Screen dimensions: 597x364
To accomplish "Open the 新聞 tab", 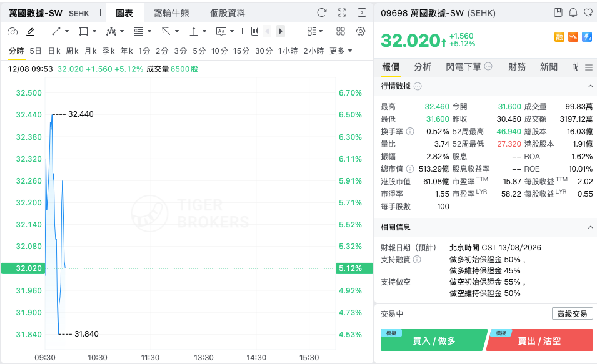I will 549,67.
